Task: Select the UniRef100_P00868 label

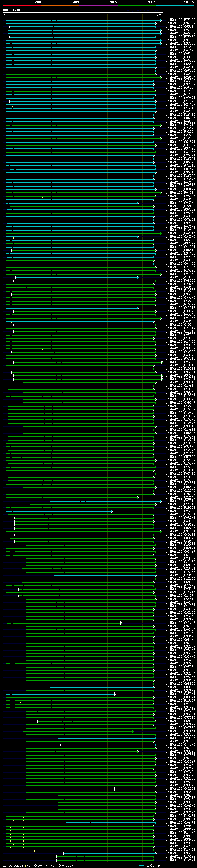Action: tap(180, 687)
